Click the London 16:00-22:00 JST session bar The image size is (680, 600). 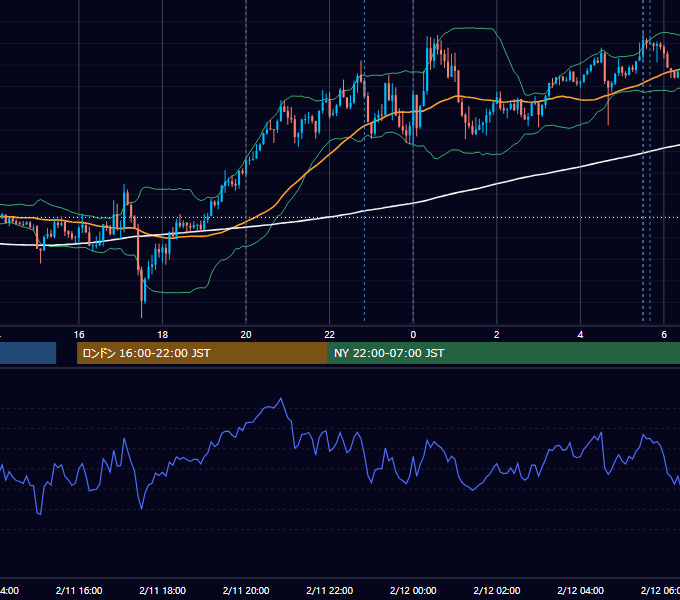202,353
